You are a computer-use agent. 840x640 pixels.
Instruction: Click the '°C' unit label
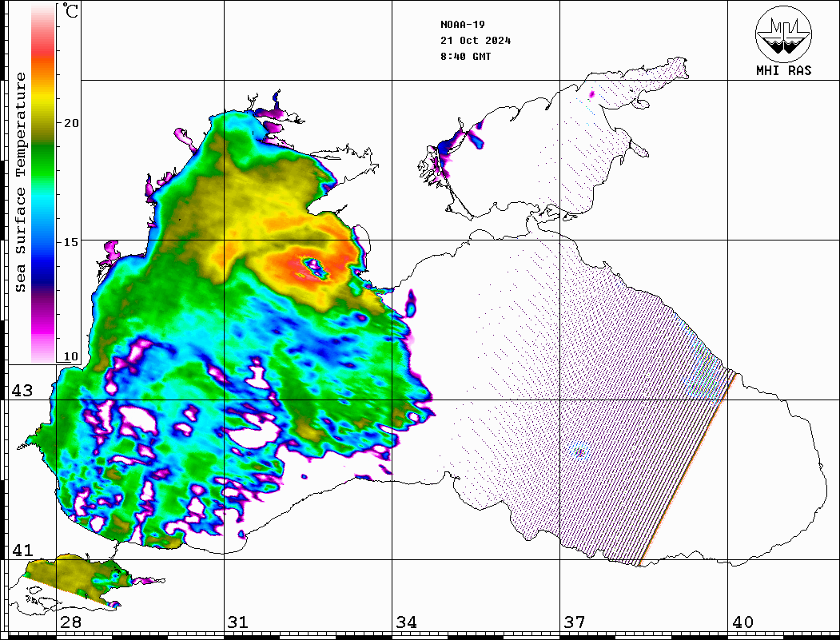[x=70, y=10]
